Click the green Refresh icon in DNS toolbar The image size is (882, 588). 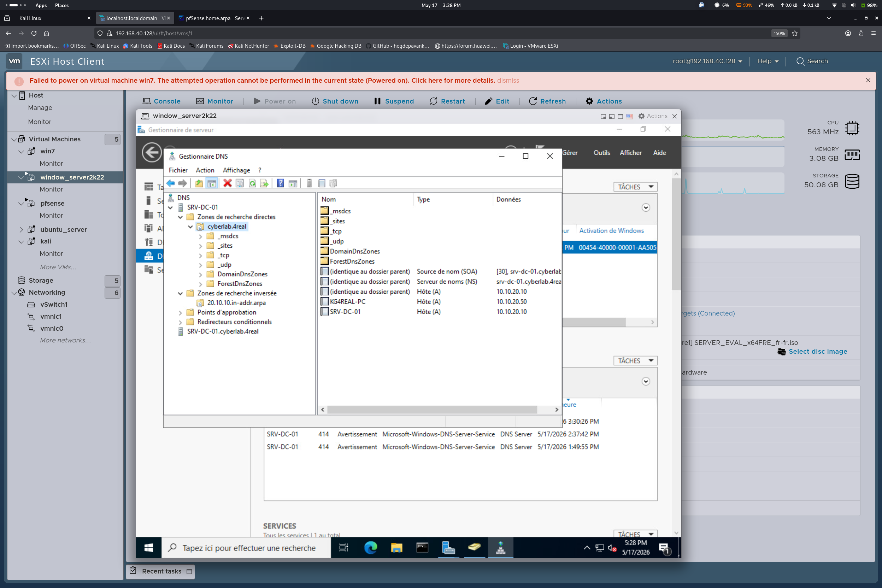point(252,183)
